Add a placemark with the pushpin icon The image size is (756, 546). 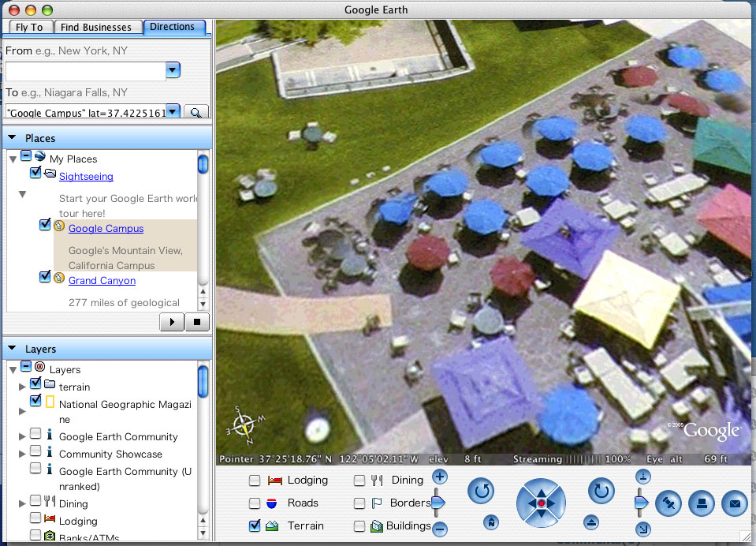click(670, 503)
